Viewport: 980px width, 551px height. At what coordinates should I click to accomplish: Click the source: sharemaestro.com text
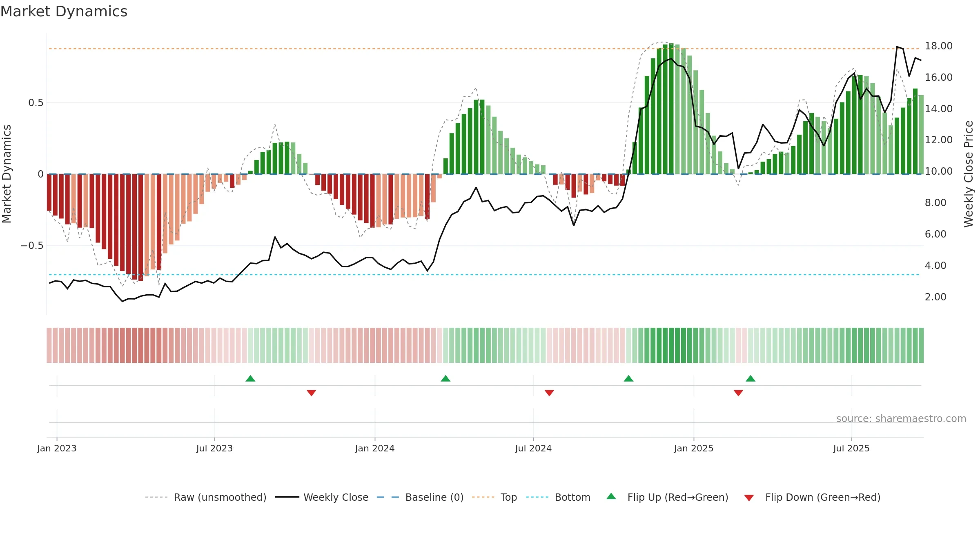(x=901, y=418)
